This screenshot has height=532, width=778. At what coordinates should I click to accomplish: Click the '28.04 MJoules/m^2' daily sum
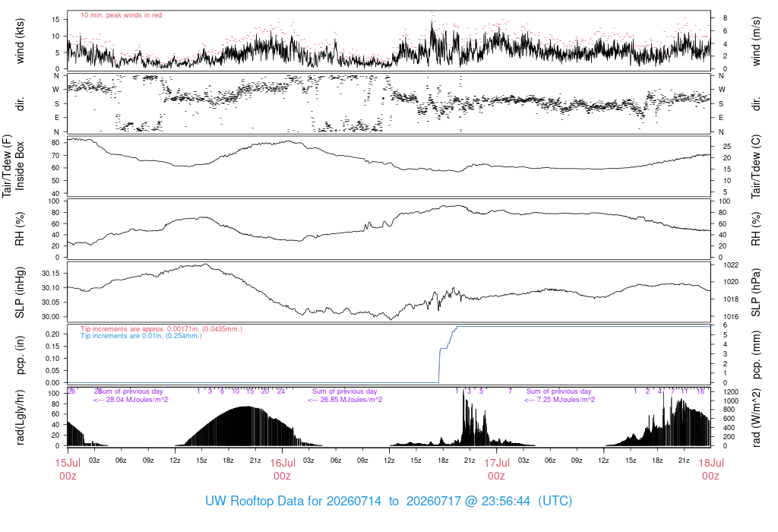(x=137, y=400)
